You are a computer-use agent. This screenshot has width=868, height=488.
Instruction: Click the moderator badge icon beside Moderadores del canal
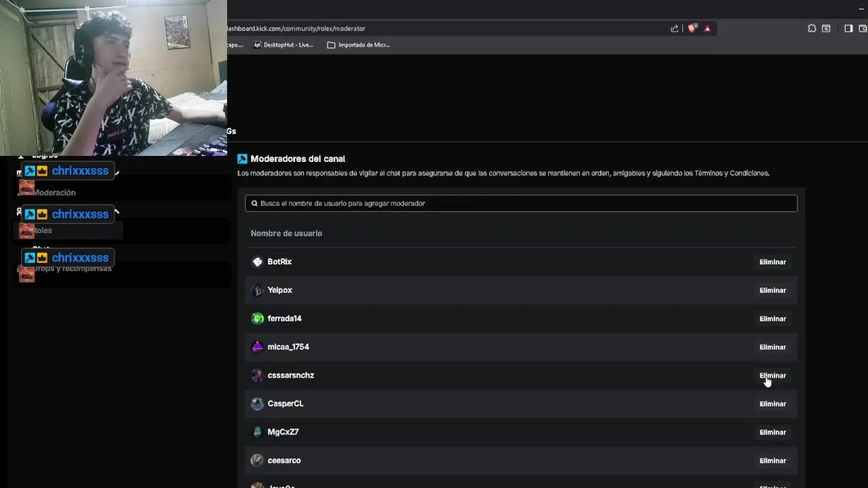click(242, 159)
